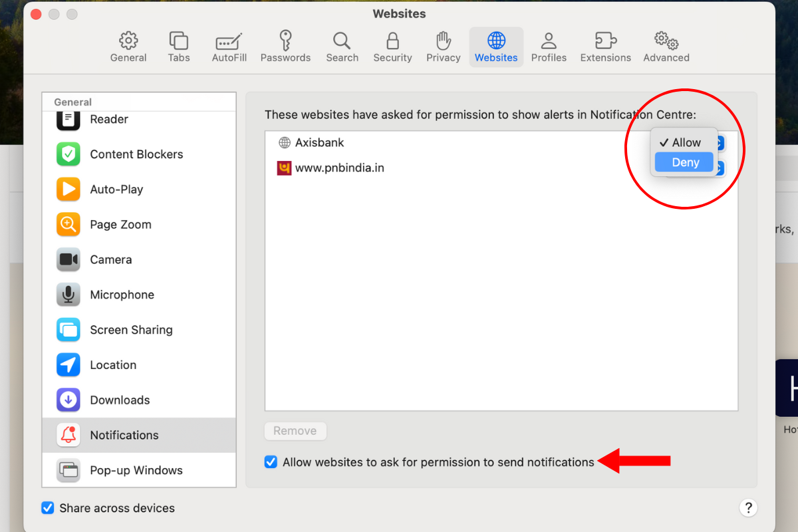The image size is (798, 532).
Task: Open the Passwords key icon
Action: (285, 47)
